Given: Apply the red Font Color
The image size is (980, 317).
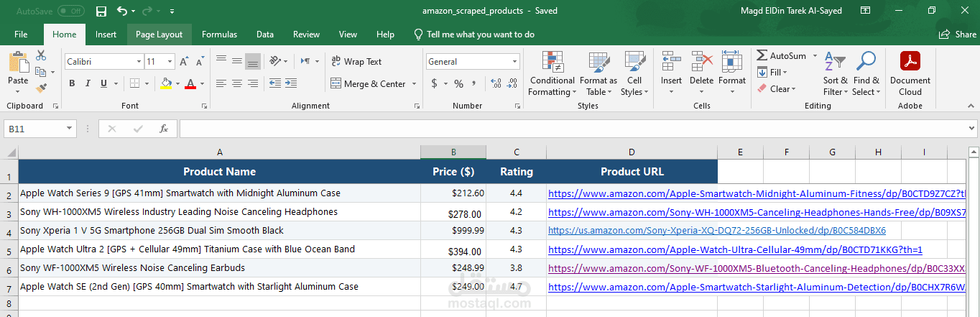Looking at the screenshot, I should (x=190, y=84).
